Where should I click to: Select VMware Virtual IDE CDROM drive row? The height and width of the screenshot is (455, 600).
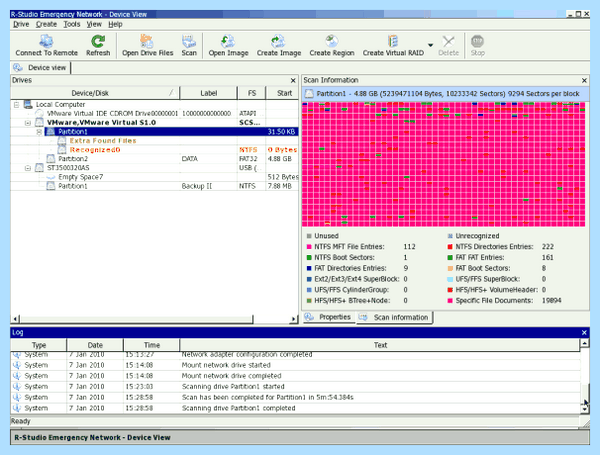[154, 114]
